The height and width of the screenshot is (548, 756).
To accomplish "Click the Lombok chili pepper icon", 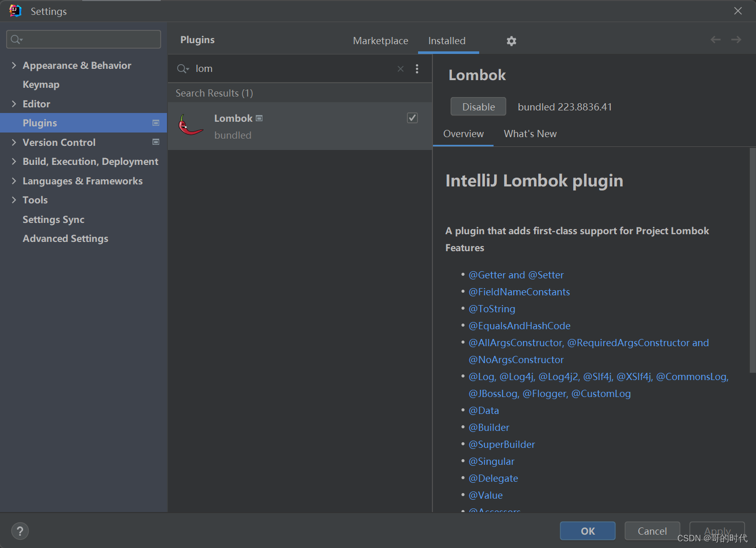I will [191, 125].
